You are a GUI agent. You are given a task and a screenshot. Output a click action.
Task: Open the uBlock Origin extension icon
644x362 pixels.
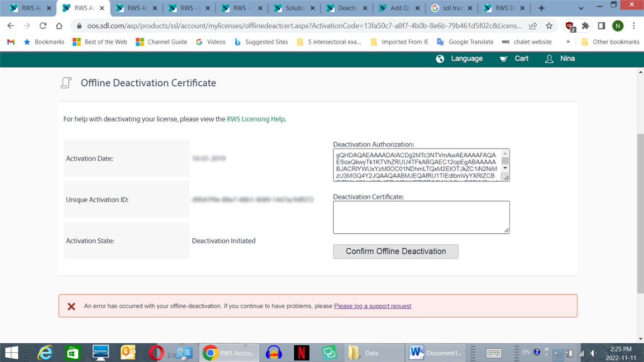tap(567, 25)
